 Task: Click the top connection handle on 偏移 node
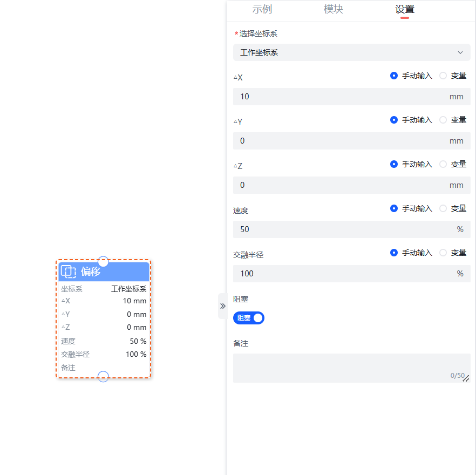coord(103,261)
